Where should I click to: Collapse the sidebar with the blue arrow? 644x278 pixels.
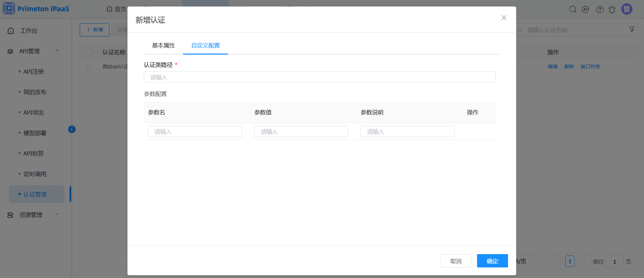click(x=72, y=129)
